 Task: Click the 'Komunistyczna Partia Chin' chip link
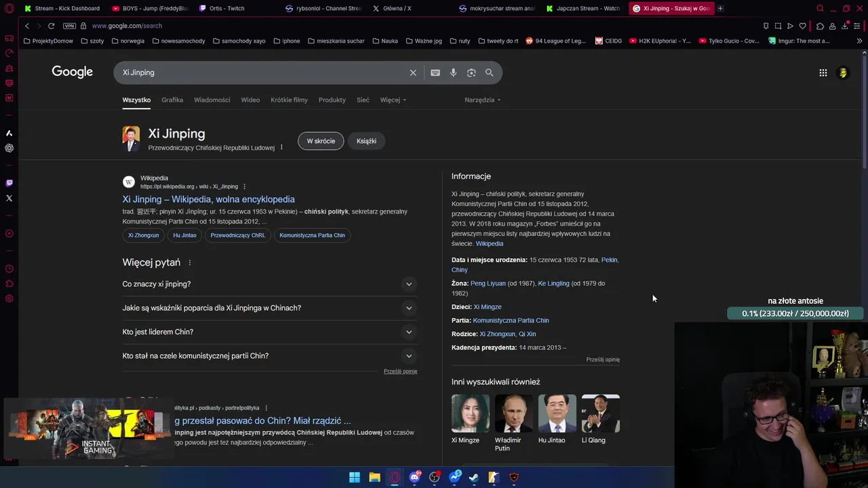(312, 235)
